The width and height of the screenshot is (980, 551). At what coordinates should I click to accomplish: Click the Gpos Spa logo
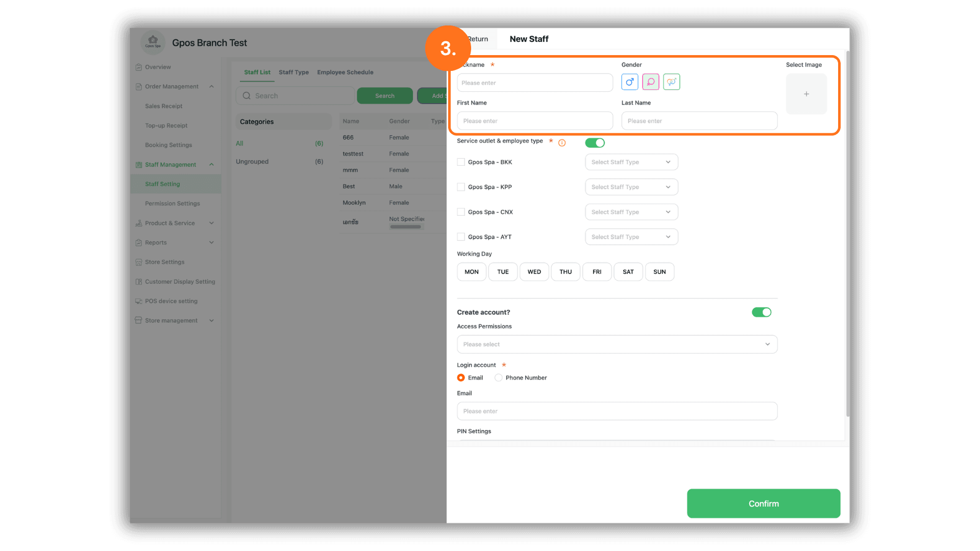pyautogui.click(x=153, y=42)
